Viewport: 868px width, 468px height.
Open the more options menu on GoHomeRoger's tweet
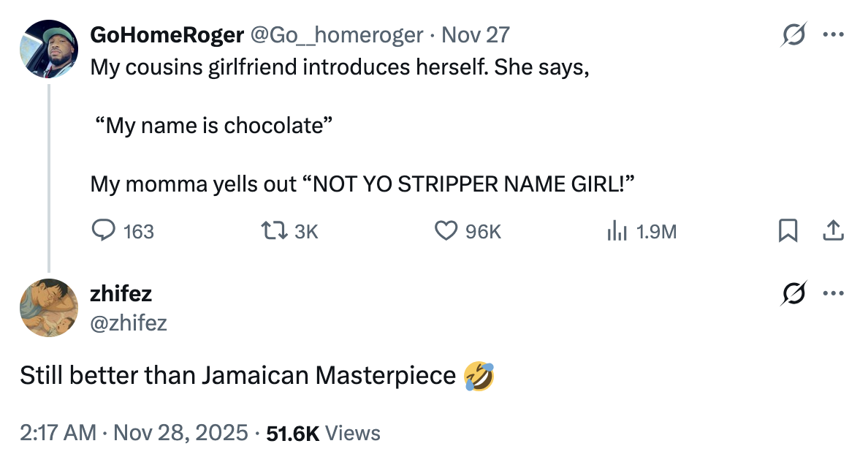click(833, 35)
